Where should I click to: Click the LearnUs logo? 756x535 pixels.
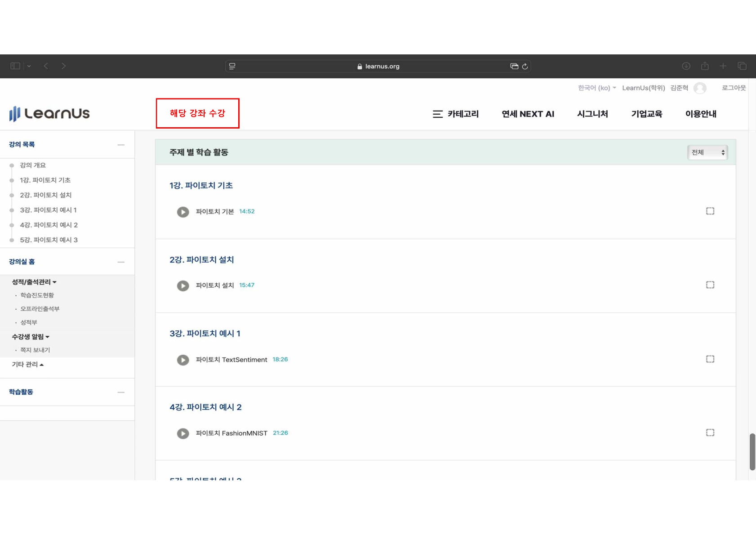point(49,114)
